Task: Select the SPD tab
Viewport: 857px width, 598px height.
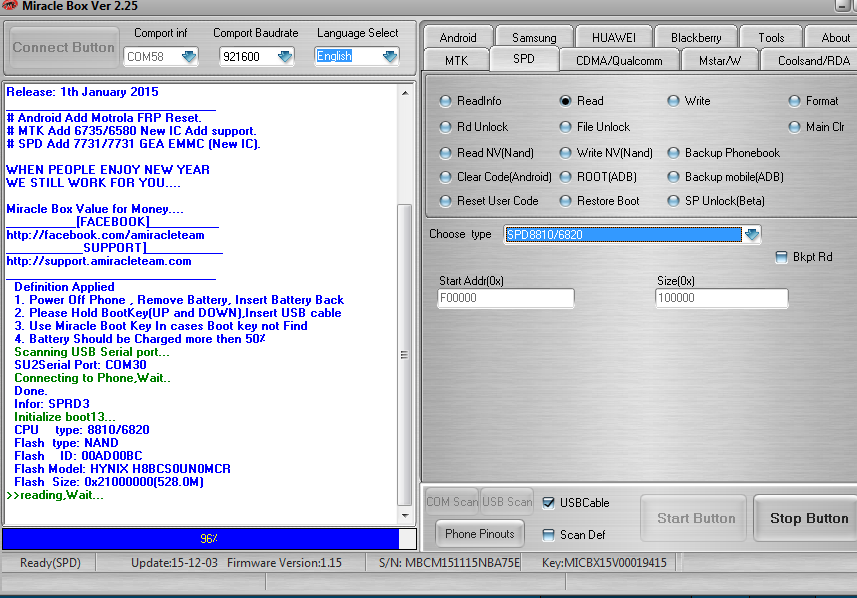Action: 524,58
